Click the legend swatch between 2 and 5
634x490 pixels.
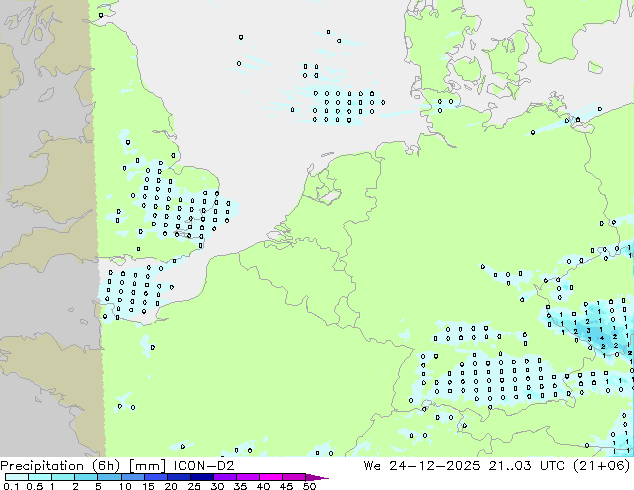pyautogui.click(x=86, y=477)
